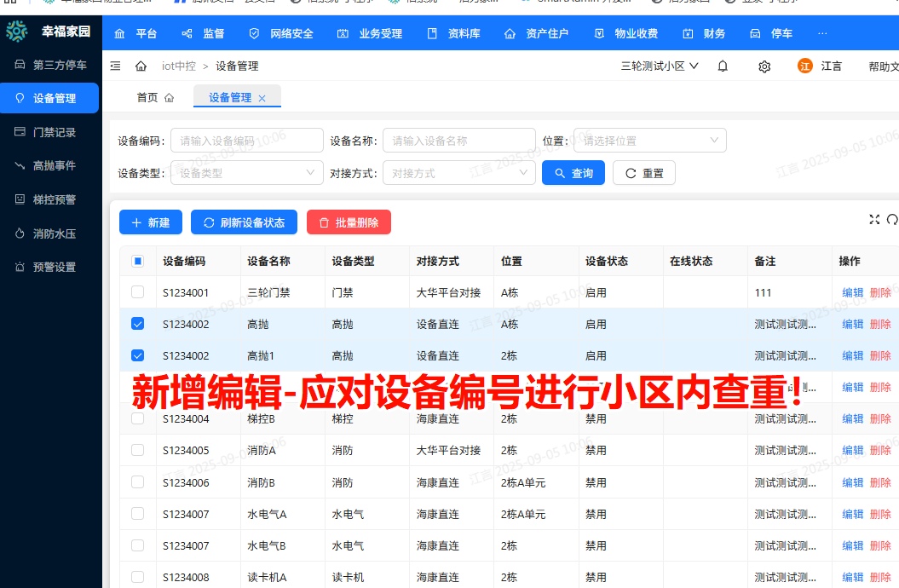Collapse sidebar with menu fold icon
The width and height of the screenshot is (899, 588).
coord(116,66)
